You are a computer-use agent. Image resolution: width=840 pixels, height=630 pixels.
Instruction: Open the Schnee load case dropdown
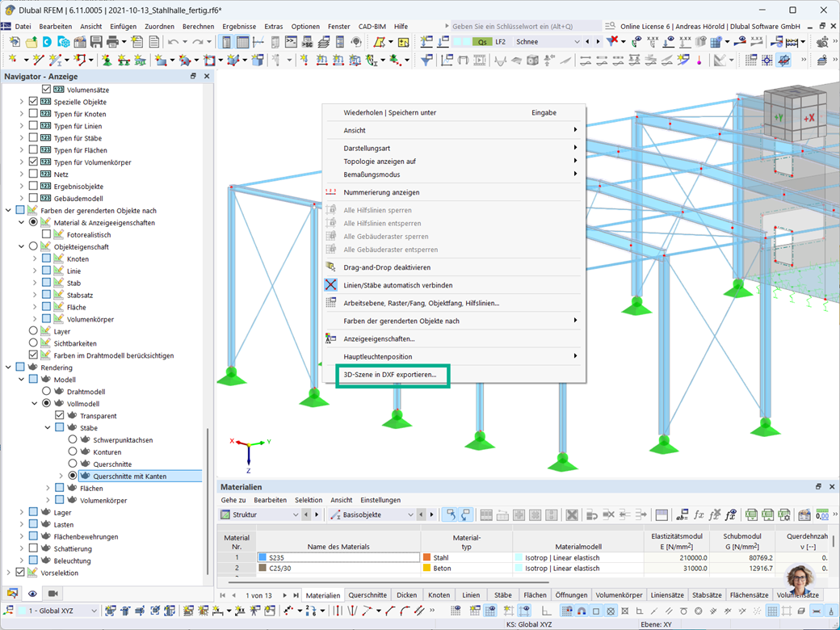click(577, 42)
